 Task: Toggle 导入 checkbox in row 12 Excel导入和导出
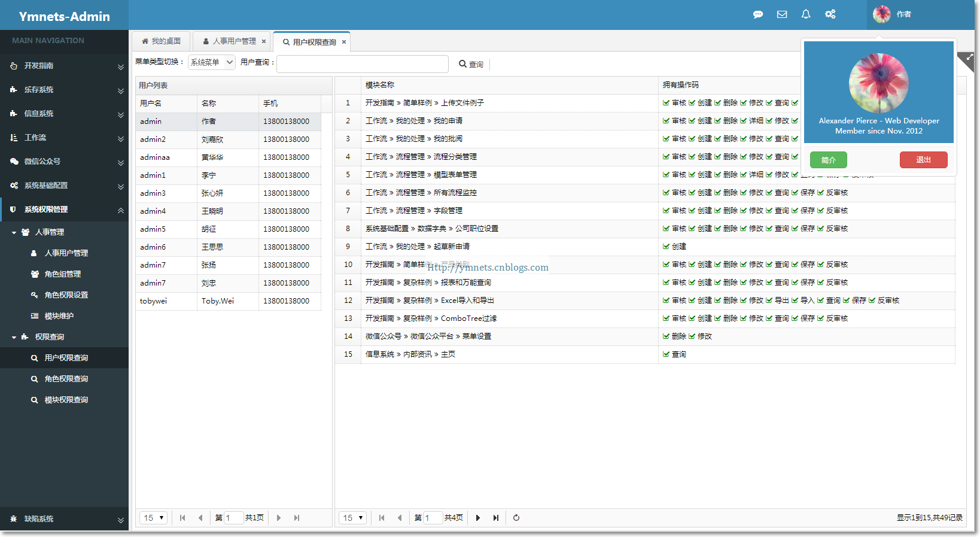pos(795,301)
